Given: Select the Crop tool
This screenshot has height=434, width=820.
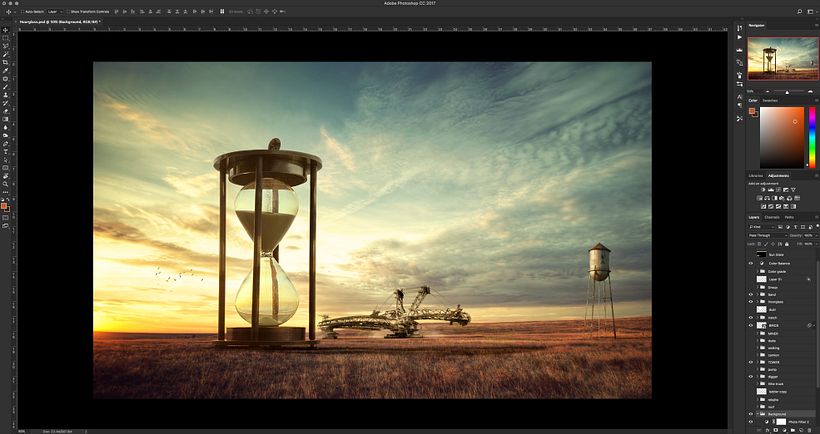Looking at the screenshot, I should [x=6, y=62].
